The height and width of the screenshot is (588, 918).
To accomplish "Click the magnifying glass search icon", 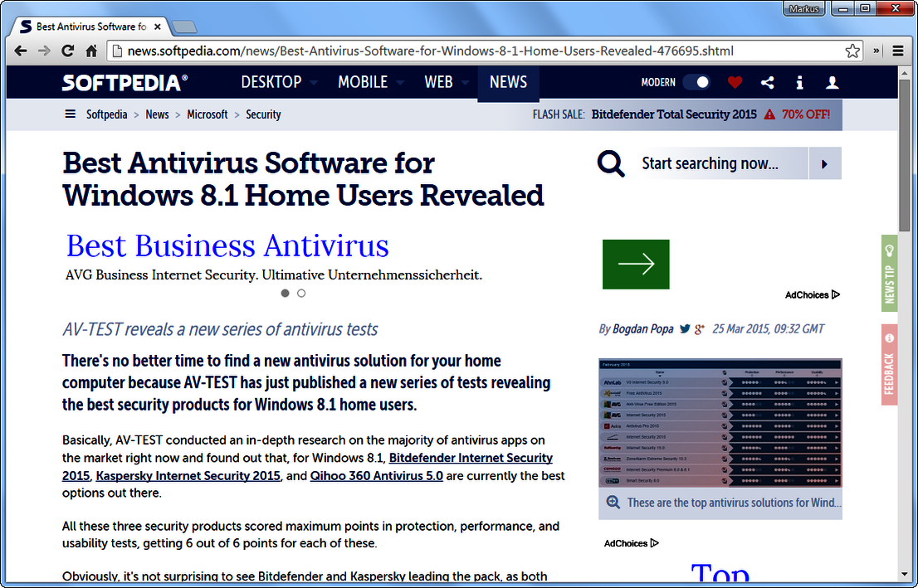I will [611, 163].
